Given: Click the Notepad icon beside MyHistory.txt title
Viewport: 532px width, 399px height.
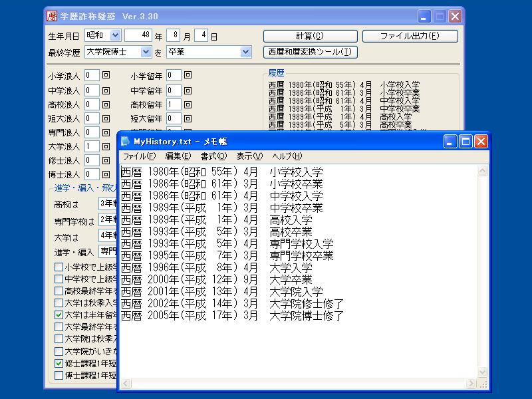Looking at the screenshot, I should tap(126, 141).
